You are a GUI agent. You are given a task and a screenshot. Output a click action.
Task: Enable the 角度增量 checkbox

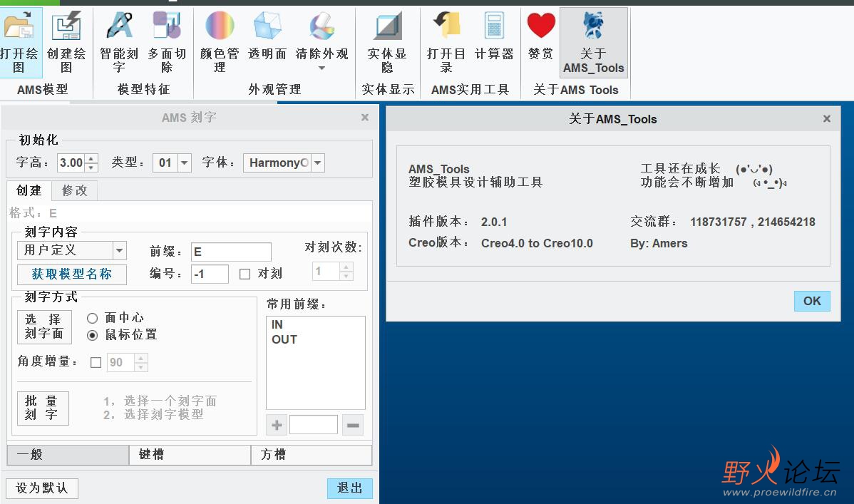96,362
